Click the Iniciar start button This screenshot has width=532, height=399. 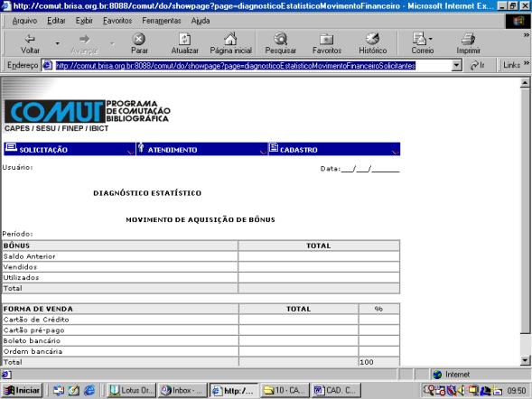(x=23, y=391)
